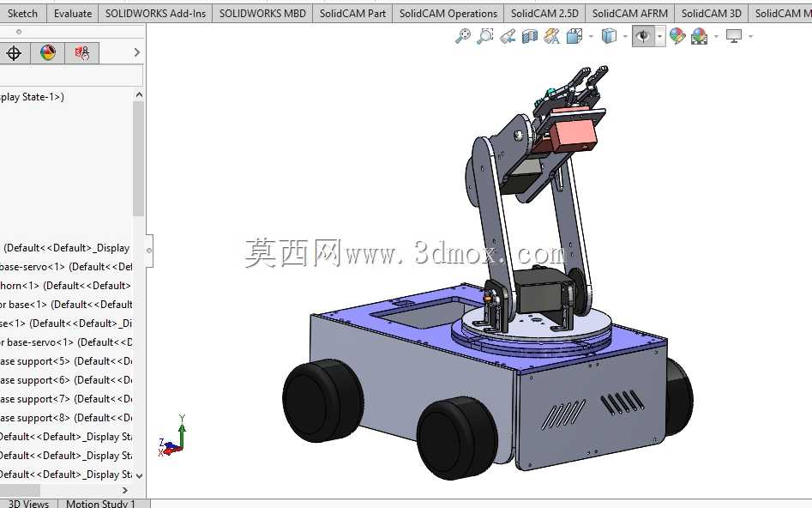Image resolution: width=812 pixels, height=508 pixels.
Task: Select the base support<7> tree item
Action: point(66,399)
